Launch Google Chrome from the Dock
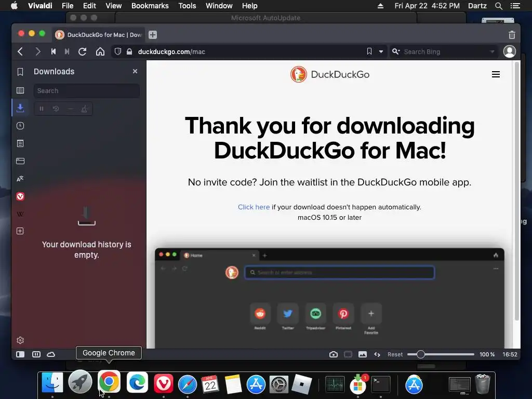 point(109,382)
